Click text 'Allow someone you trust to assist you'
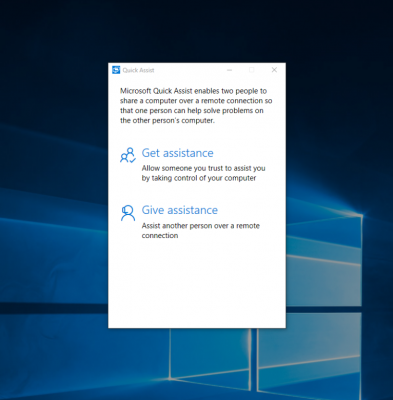This screenshot has height=400, width=393. tap(203, 168)
